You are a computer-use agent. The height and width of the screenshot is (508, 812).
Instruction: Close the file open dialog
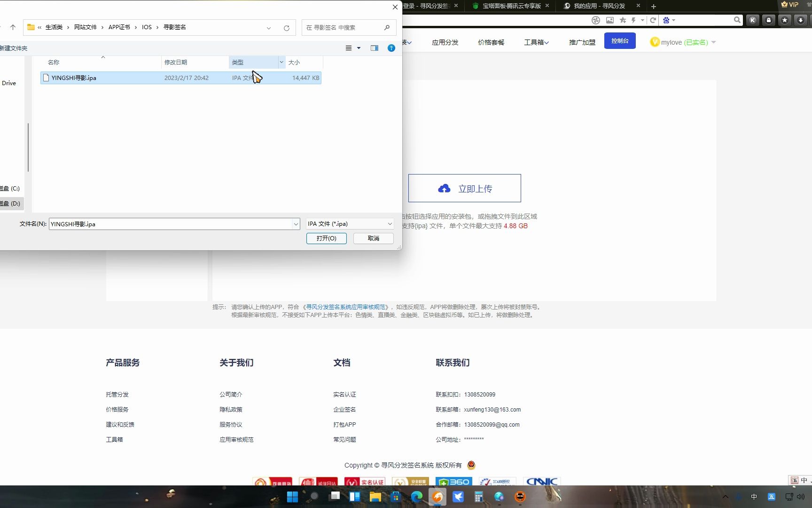tap(395, 7)
